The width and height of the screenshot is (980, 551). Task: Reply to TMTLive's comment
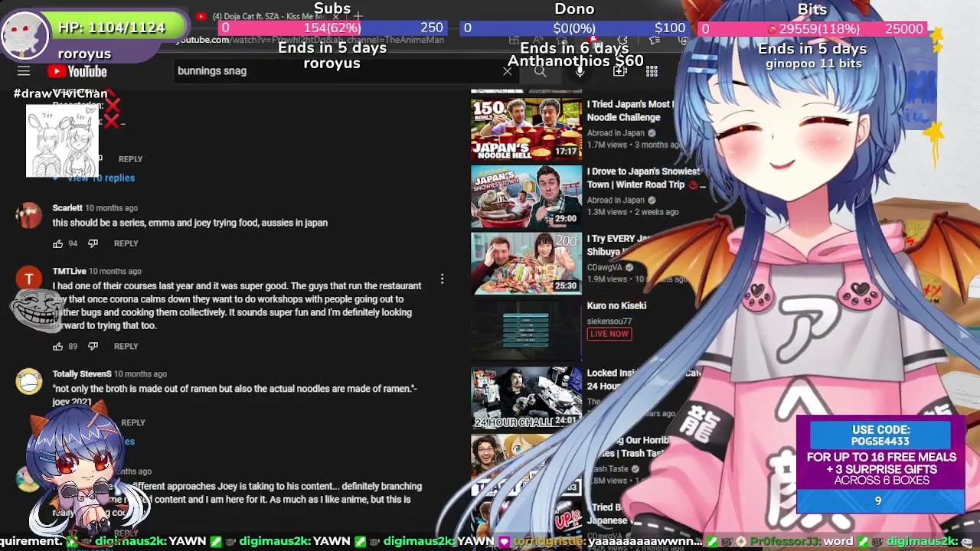(126, 346)
